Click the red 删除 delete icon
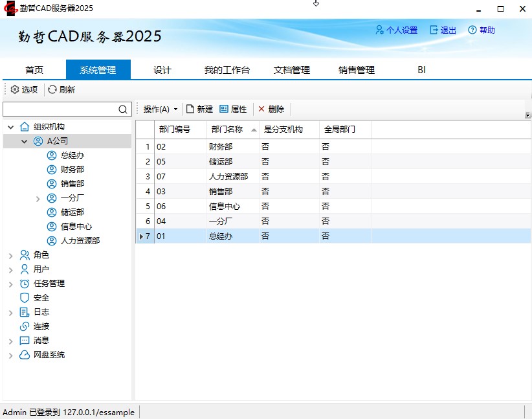The height and width of the screenshot is (419, 532). pyautogui.click(x=261, y=109)
